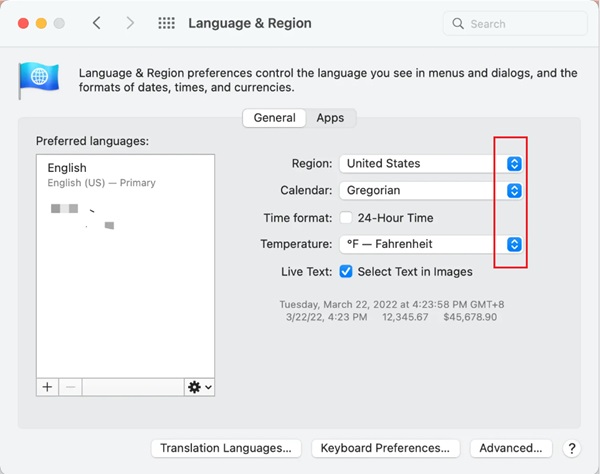Viewport: 600px width, 474px height.
Task: Open Keyboard Preferences
Action: click(386, 449)
